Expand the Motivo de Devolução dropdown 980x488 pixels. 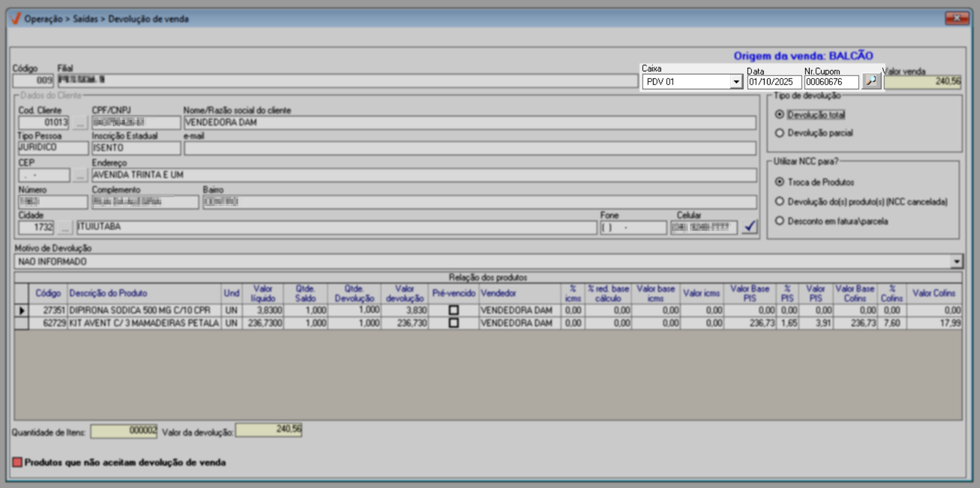(956, 262)
